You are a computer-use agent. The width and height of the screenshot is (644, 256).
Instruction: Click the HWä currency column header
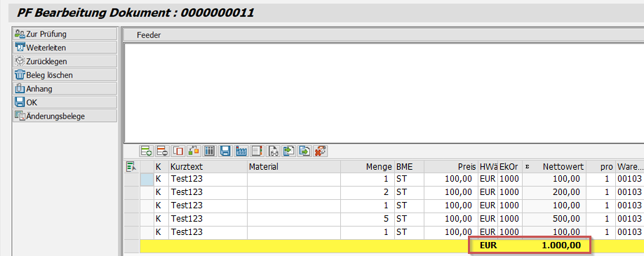(x=488, y=166)
